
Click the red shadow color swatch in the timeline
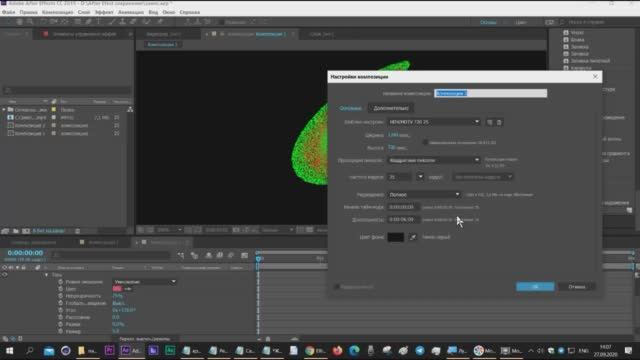117,289
